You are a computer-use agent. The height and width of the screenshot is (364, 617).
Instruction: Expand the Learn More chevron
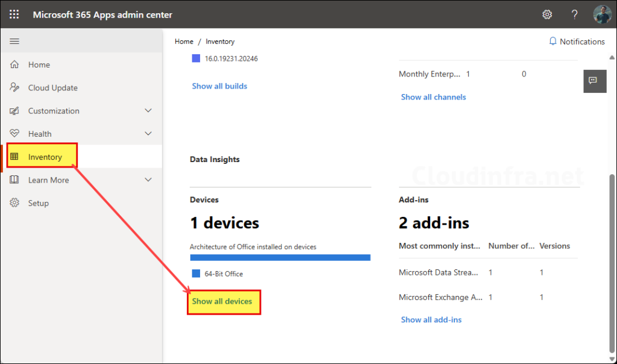coord(148,180)
